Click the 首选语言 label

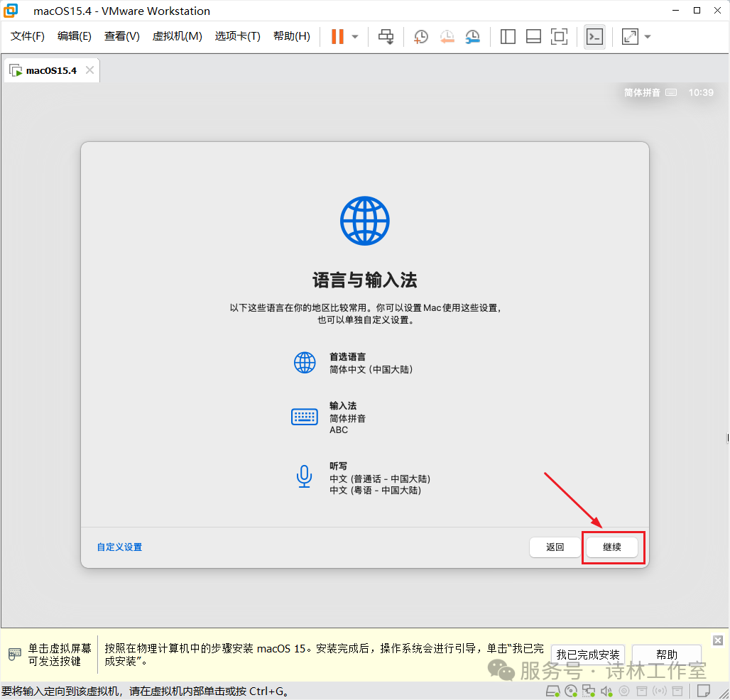[347, 357]
